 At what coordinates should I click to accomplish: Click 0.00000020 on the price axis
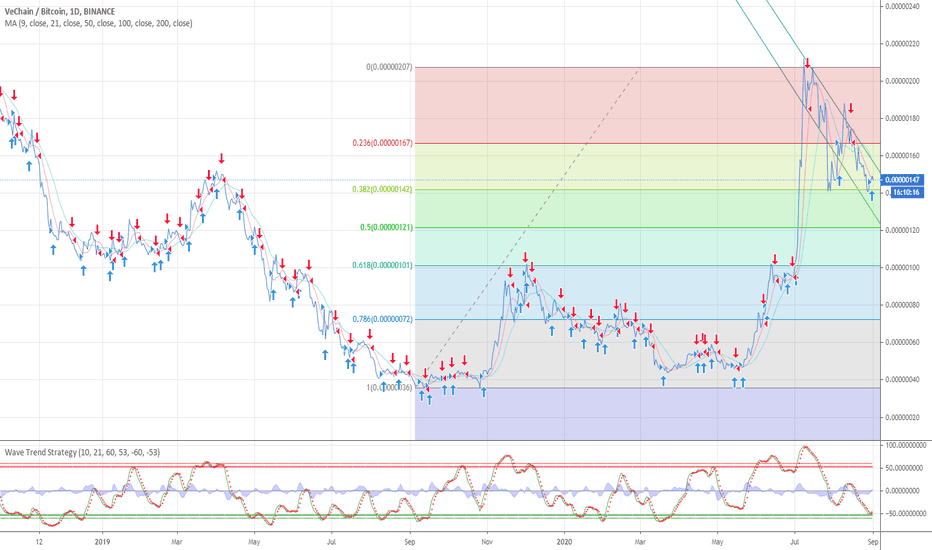click(902, 417)
